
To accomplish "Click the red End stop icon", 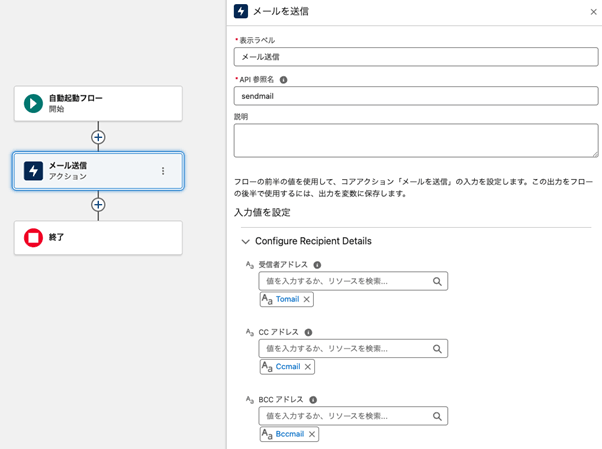I will [x=33, y=238].
